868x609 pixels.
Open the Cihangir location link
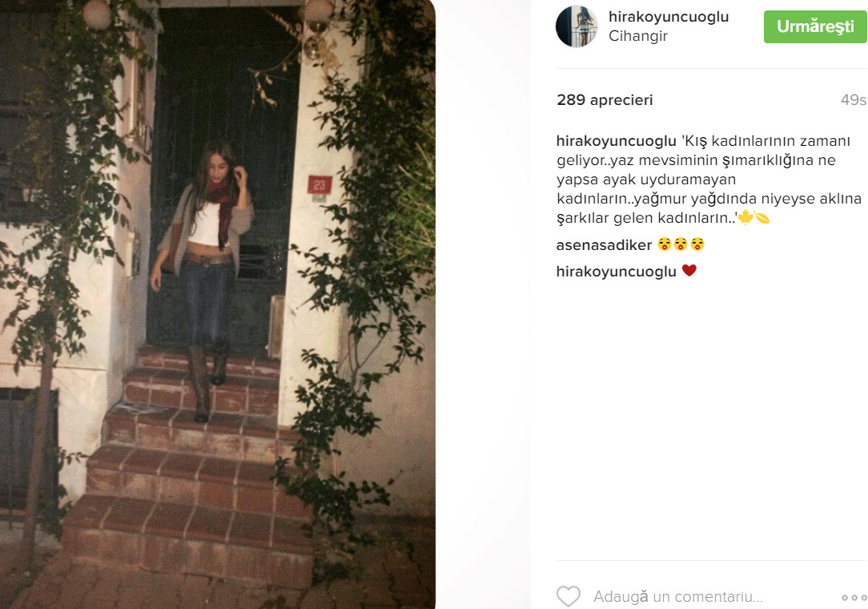coord(637,36)
